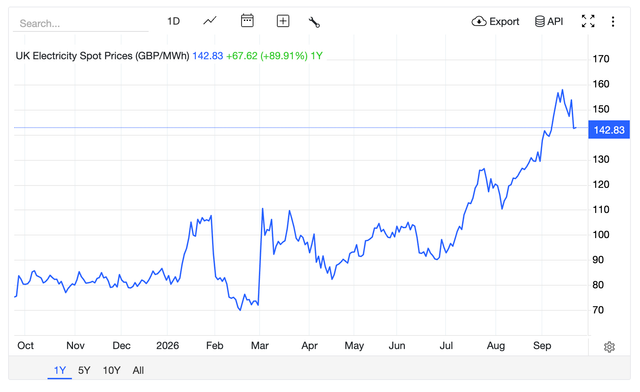Viewport: 640px width, 392px height.
Task: Click the UK Electricity Spot Prices title
Action: click(102, 56)
